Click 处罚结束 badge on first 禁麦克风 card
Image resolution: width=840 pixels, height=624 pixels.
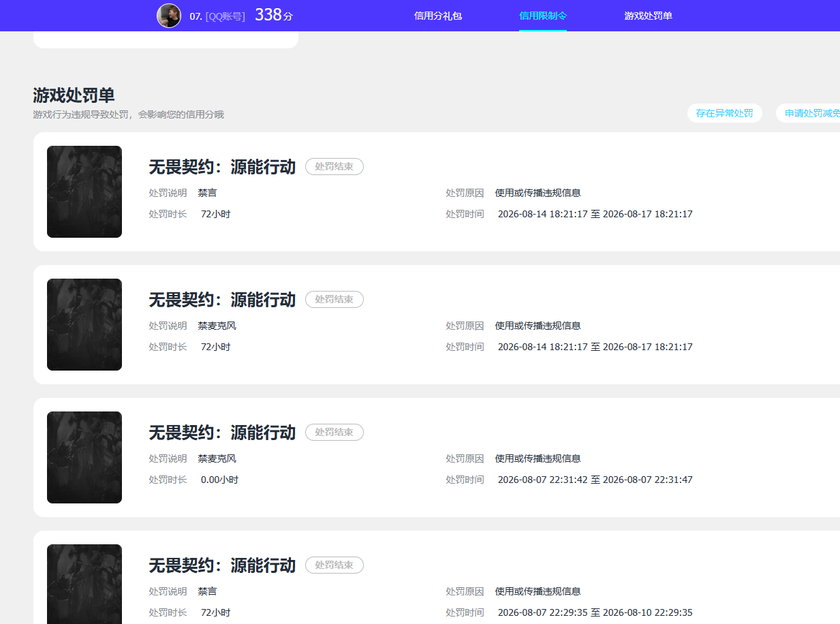(x=335, y=299)
